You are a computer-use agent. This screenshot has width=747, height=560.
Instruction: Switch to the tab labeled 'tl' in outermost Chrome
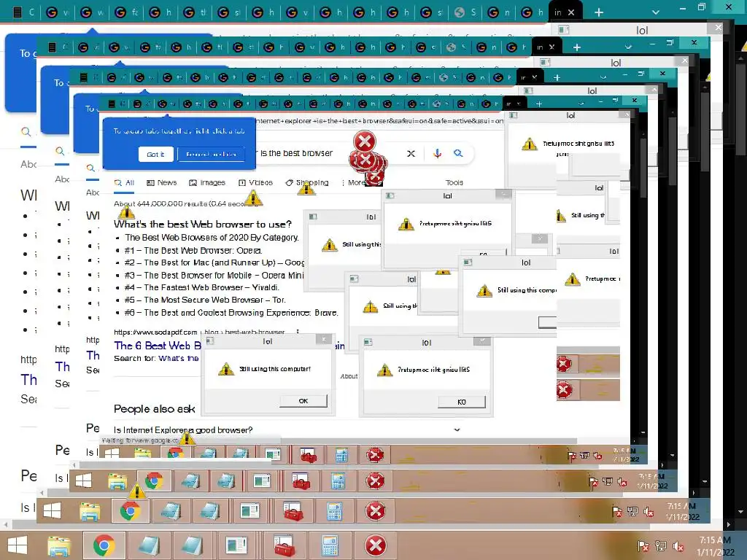pyautogui.click(x=194, y=12)
